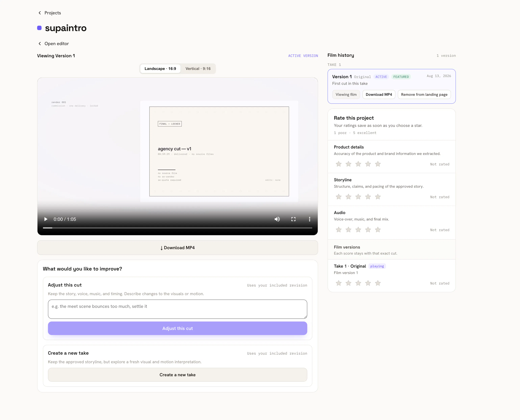Click Viewing film in Version 1 card
520x420 pixels.
pyautogui.click(x=346, y=95)
